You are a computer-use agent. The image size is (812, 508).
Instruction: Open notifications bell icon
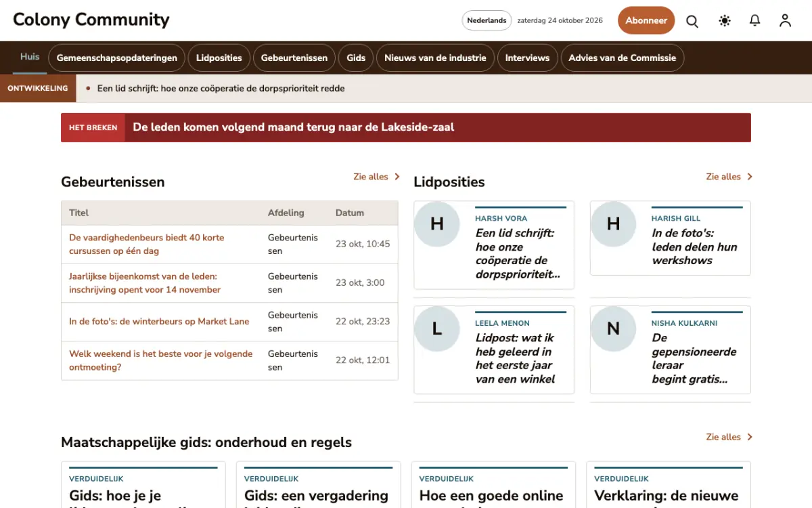pos(755,21)
